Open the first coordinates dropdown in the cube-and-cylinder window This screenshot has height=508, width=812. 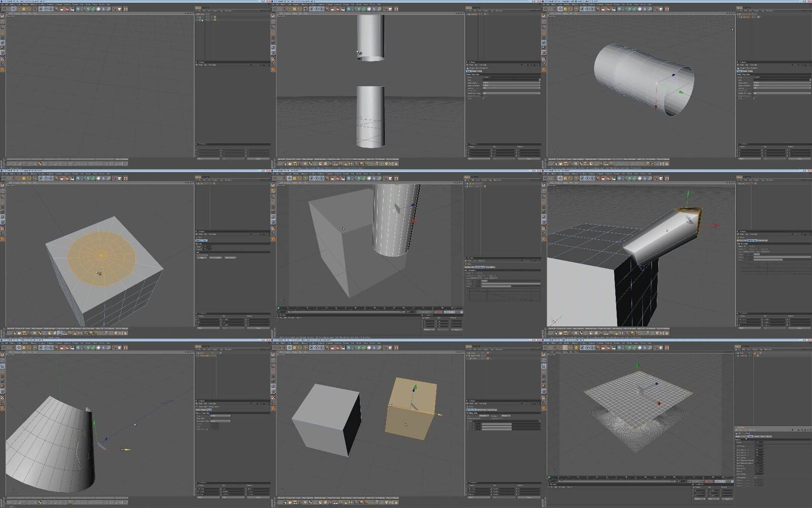(x=429, y=330)
